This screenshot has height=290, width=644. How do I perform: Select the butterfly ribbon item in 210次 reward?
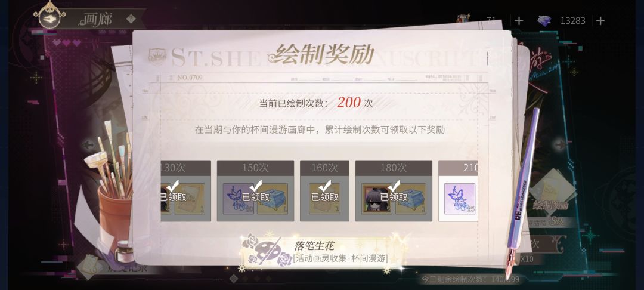point(460,199)
